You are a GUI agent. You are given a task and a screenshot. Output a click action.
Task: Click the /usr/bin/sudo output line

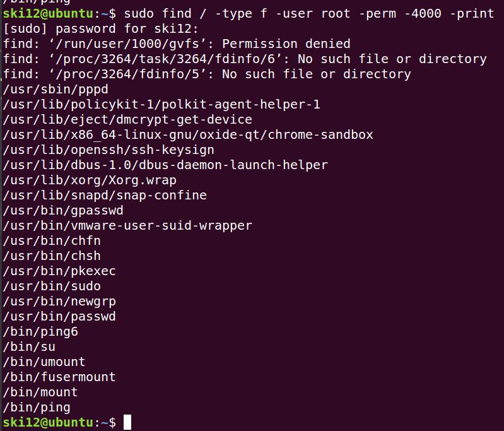point(52,286)
